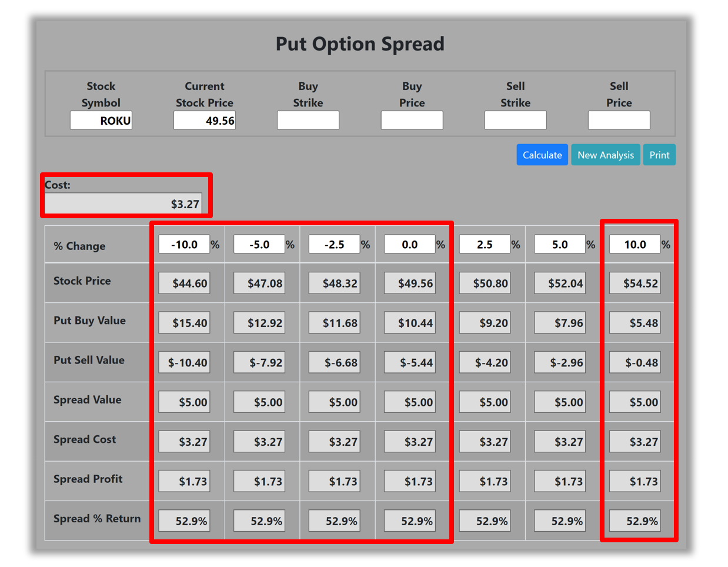Focus the Stock Symbol field containing ROKU
The height and width of the screenshot is (567, 728).
click(101, 121)
